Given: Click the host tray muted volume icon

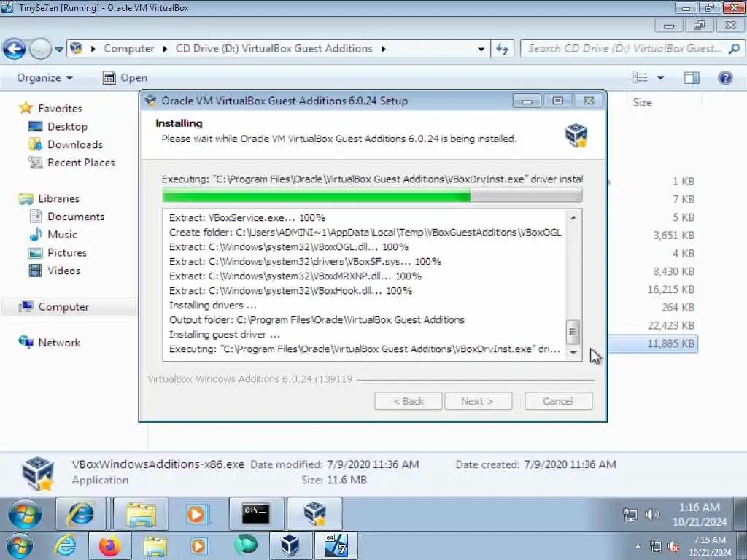Looking at the screenshot, I should tap(673, 547).
